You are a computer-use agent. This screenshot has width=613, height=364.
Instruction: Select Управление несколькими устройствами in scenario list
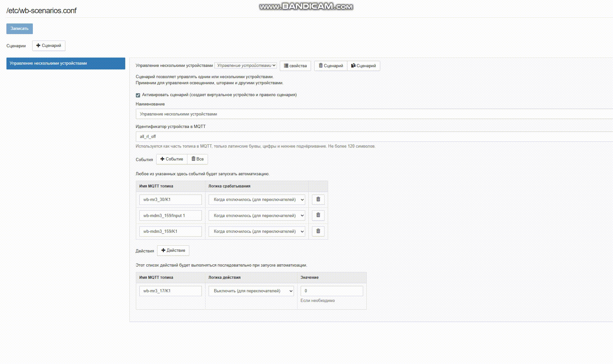[x=66, y=63]
